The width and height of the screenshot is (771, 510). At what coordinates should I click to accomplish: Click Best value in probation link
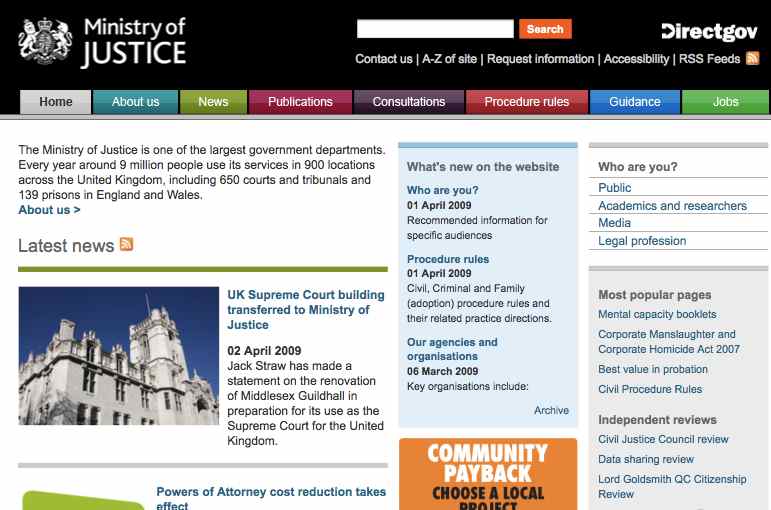coord(652,369)
